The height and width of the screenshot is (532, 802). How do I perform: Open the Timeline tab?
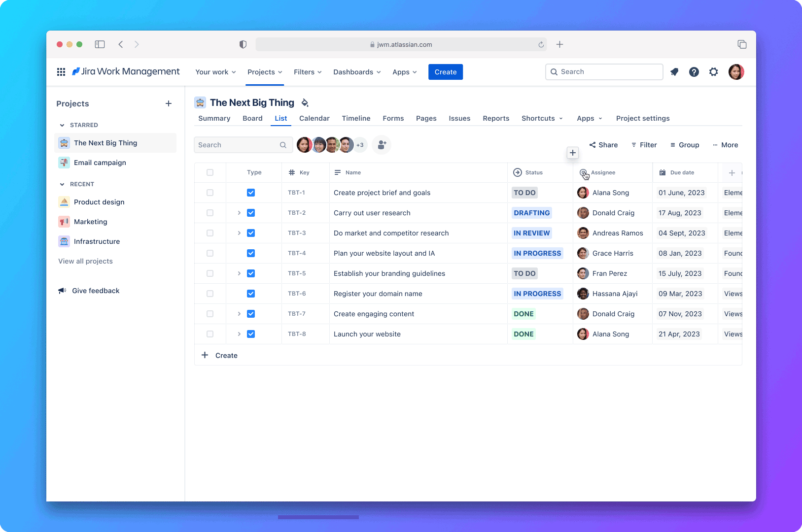(356, 118)
